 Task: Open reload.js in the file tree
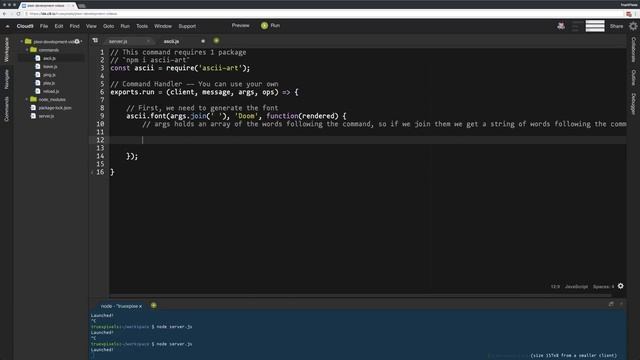[x=51, y=91]
